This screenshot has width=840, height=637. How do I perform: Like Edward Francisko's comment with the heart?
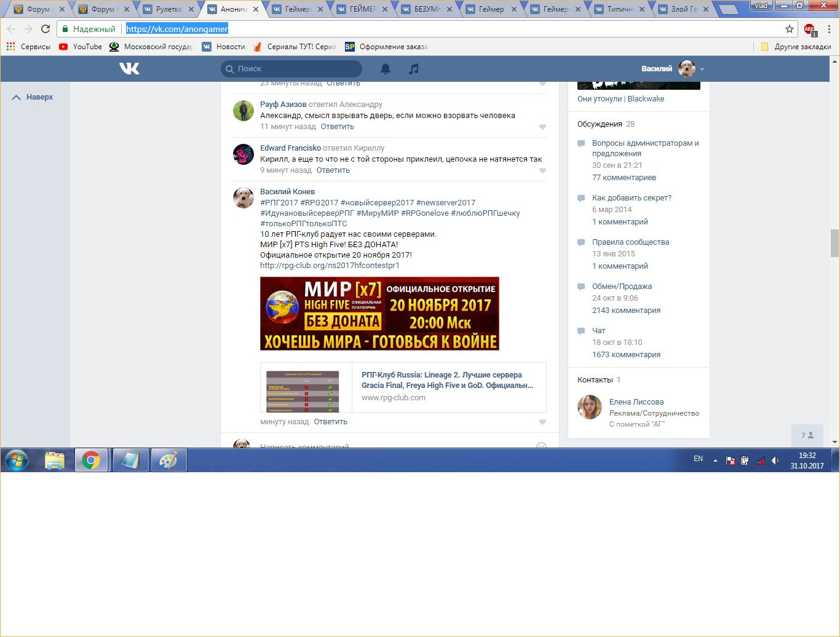pyautogui.click(x=542, y=171)
